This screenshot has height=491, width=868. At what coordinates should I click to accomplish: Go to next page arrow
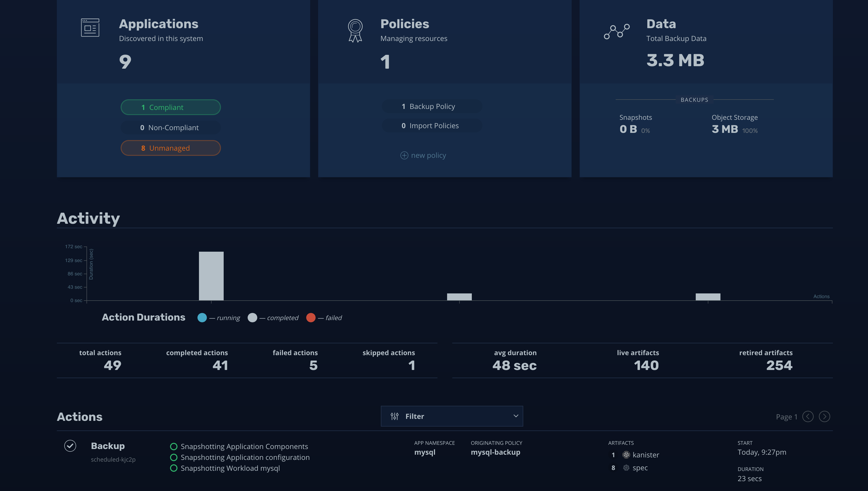825,416
